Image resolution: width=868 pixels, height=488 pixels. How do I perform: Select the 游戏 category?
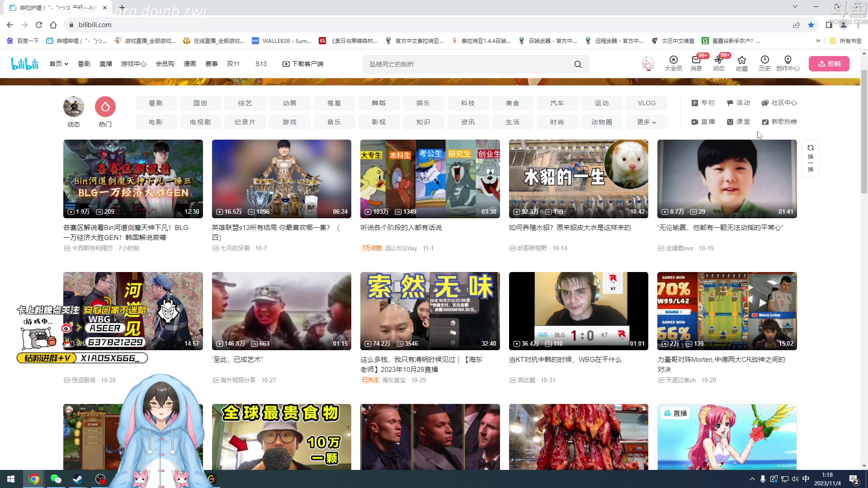(x=289, y=122)
